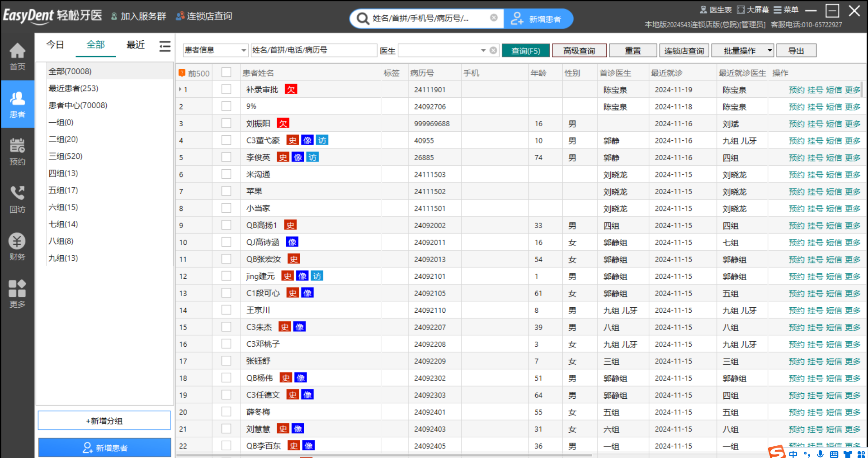Click the 像 tag next to C1段可心
This screenshot has width=868, height=458.
307,293
